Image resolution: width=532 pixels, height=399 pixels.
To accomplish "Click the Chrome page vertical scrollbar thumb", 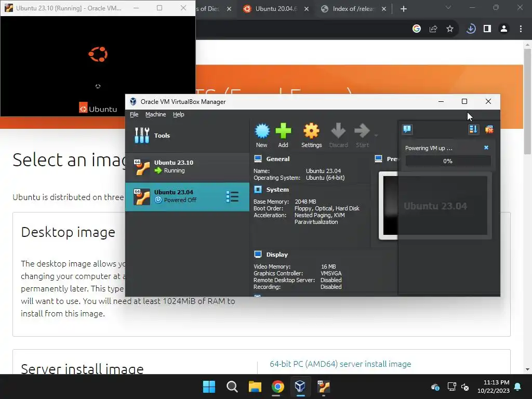I will click(527, 101).
